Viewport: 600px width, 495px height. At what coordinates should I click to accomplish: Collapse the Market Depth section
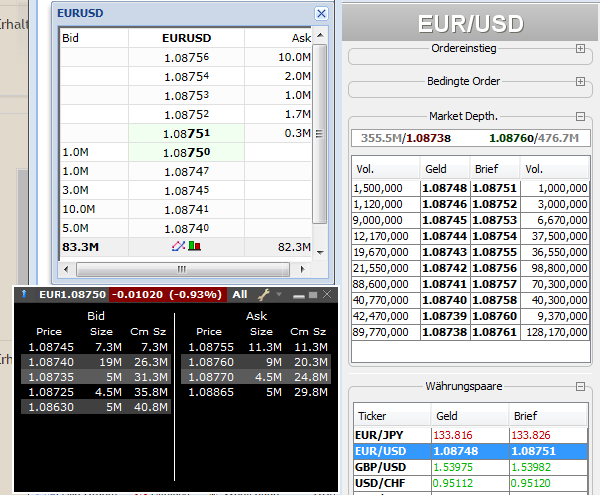coord(581,116)
